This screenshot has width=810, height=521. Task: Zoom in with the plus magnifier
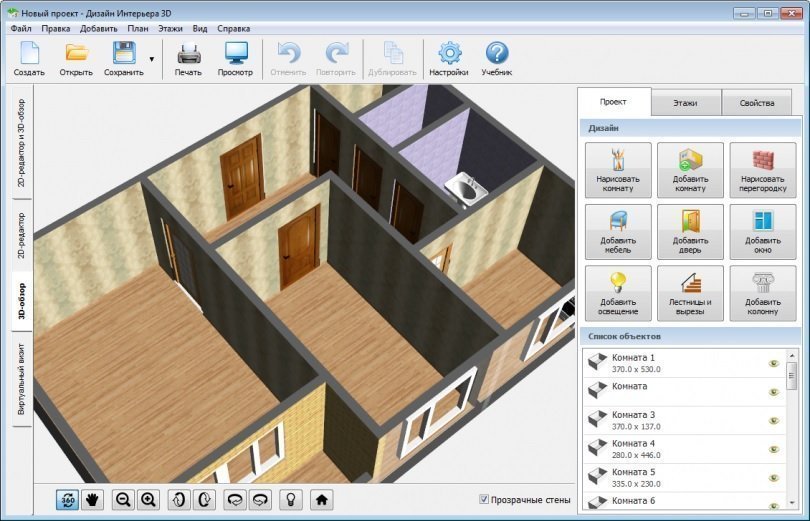coord(148,499)
